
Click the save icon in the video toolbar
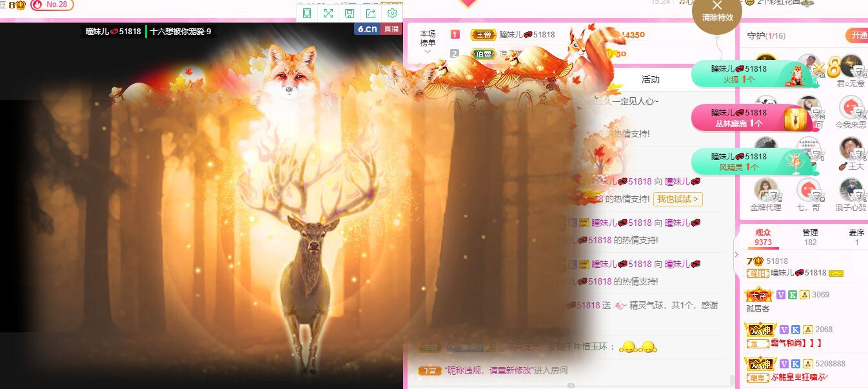[x=350, y=13]
